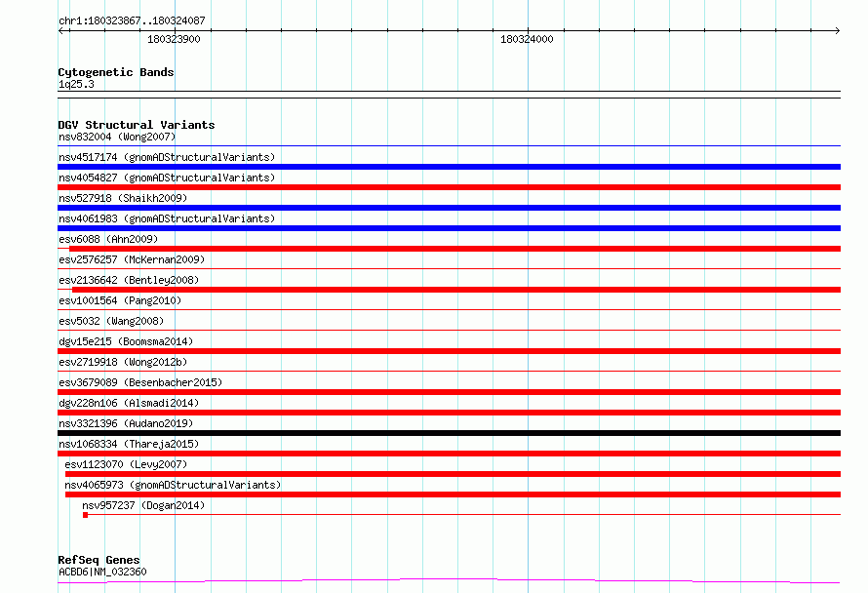Image resolution: width=868 pixels, height=593 pixels.
Task: Click the red bar under esv1123070
Action: pyautogui.click(x=453, y=474)
